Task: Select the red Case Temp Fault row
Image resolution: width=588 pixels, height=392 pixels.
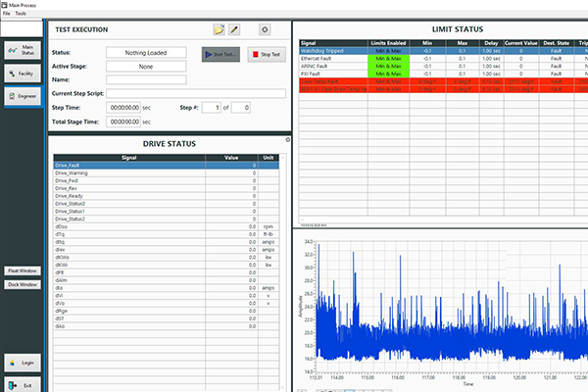Action: point(443,81)
